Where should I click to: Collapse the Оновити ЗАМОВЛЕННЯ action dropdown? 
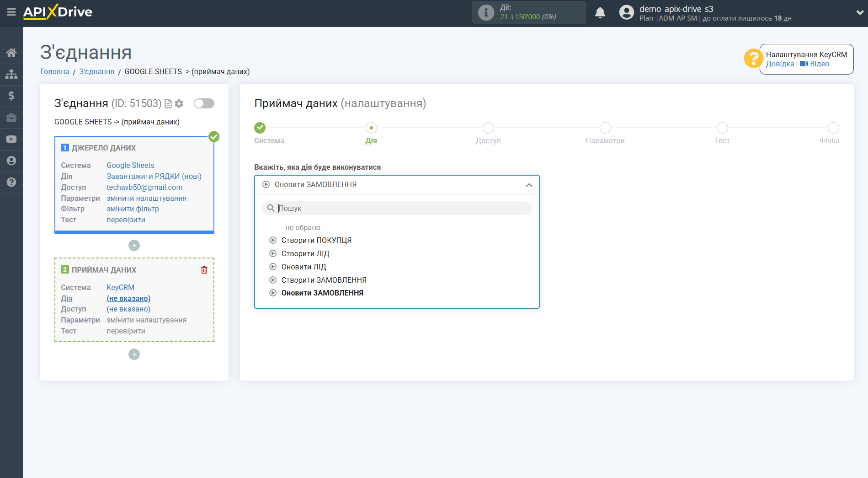tap(397, 185)
